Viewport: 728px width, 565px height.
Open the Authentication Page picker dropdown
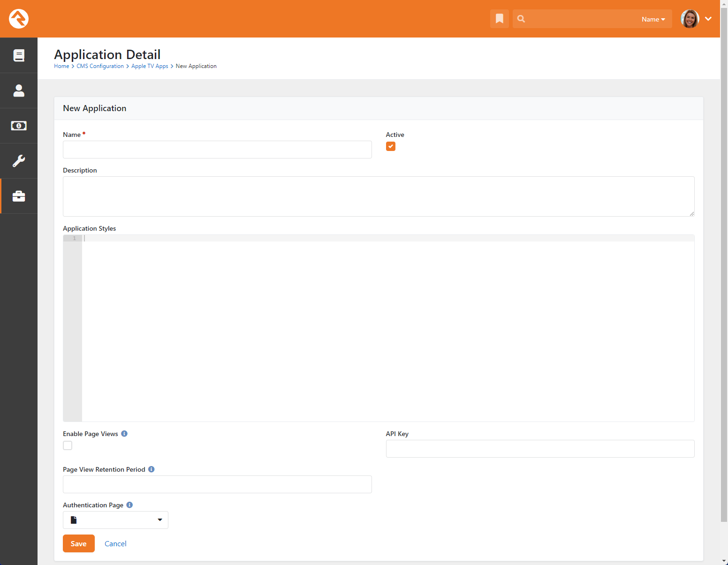[x=115, y=520]
